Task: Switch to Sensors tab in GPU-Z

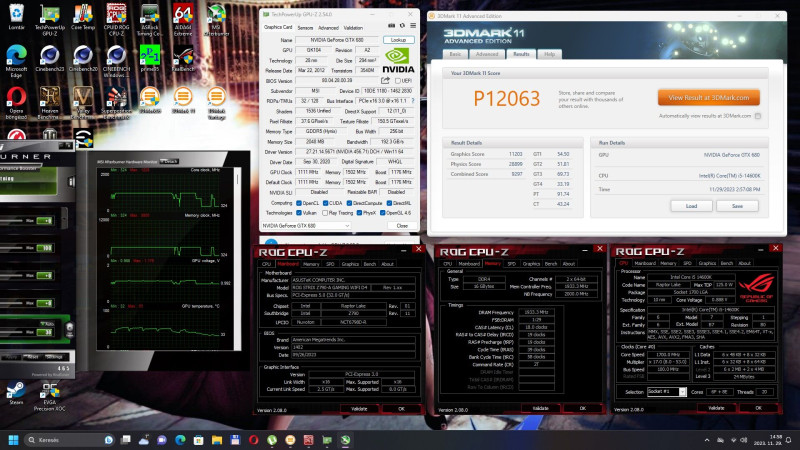Action: pos(305,28)
